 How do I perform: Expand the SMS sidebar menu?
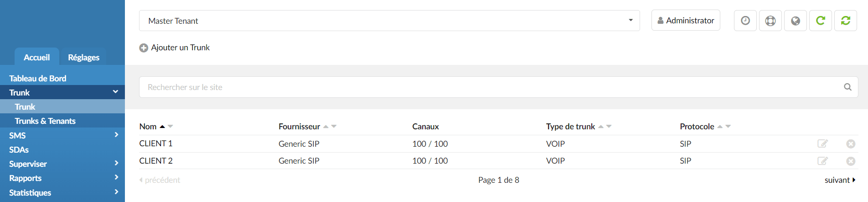62,135
